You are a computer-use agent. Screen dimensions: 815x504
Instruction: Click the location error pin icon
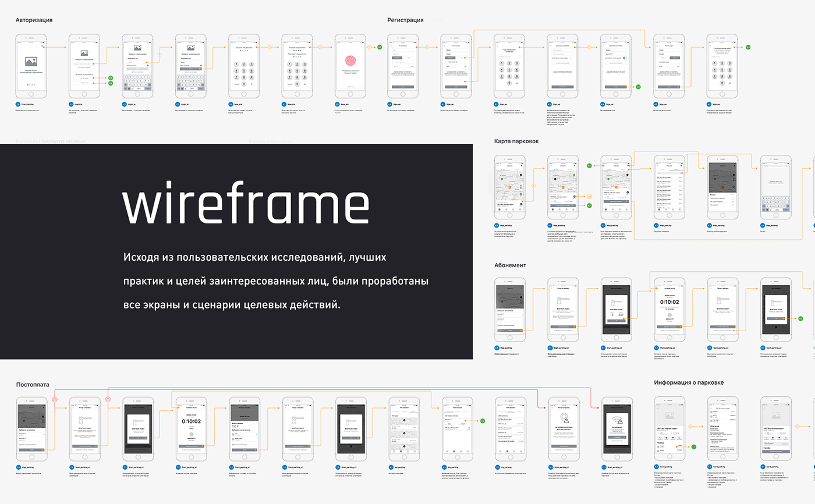pos(564,419)
